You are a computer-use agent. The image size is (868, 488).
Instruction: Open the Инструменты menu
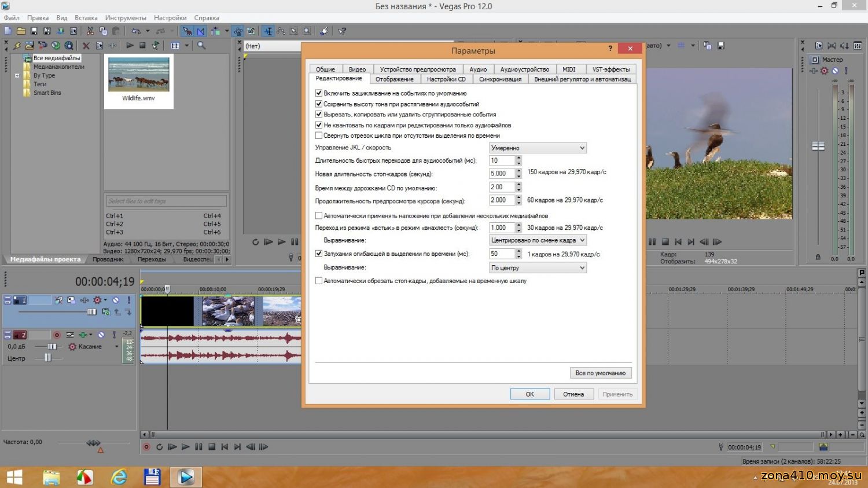coord(126,18)
